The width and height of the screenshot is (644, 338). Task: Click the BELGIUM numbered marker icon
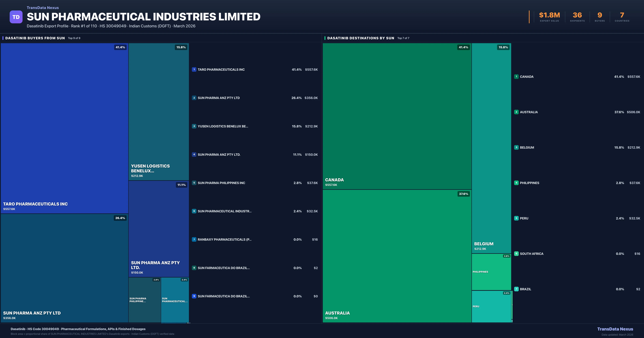pyautogui.click(x=517, y=147)
